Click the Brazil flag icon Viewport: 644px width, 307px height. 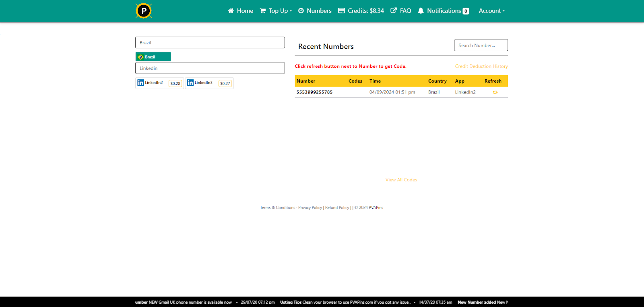[140, 57]
